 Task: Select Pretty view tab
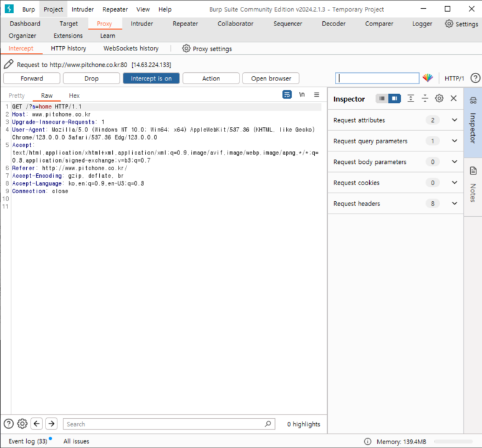[17, 95]
